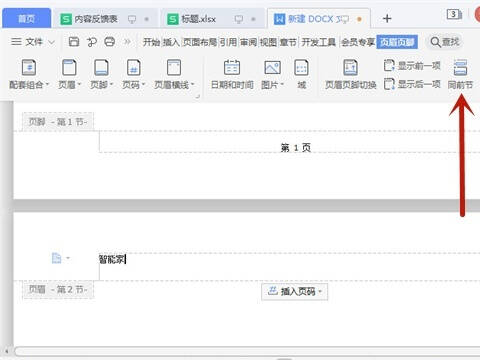The height and width of the screenshot is (360, 480).
Task: Click the 页眉 - 第 2 节 label
Action: [58, 289]
